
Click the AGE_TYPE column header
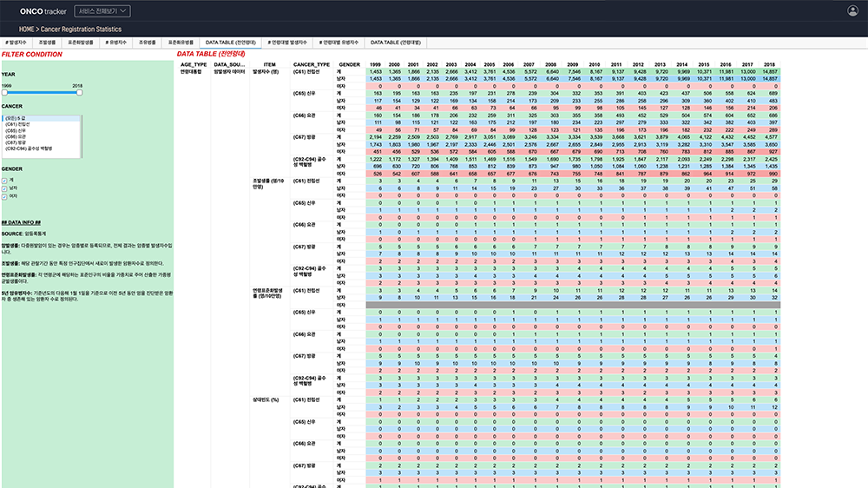pos(193,64)
